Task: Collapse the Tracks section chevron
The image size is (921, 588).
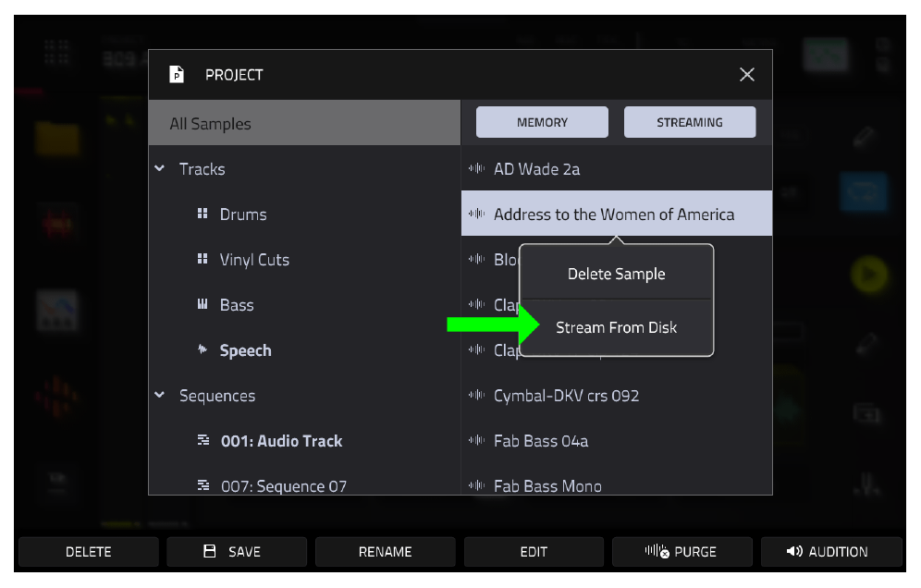Action: 160,168
